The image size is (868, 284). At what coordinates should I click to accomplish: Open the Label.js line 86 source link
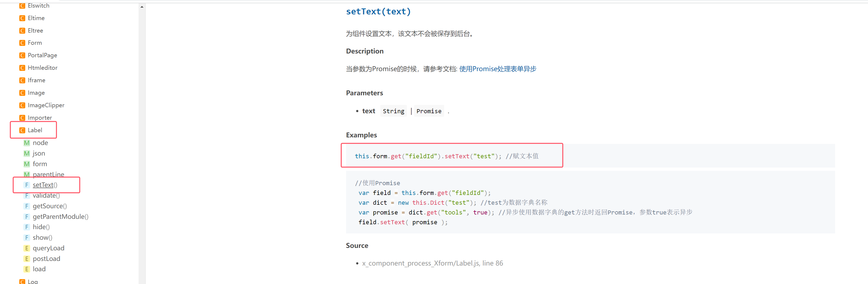[432, 263]
